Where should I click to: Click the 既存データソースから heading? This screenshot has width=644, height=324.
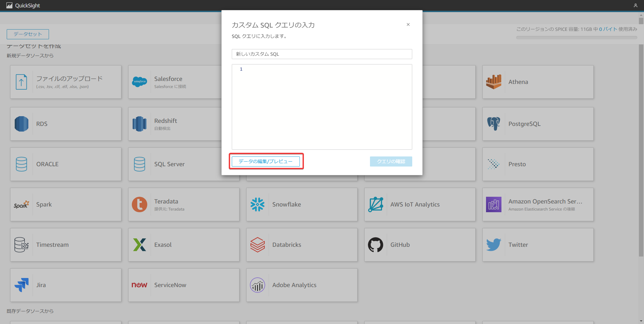30,311
